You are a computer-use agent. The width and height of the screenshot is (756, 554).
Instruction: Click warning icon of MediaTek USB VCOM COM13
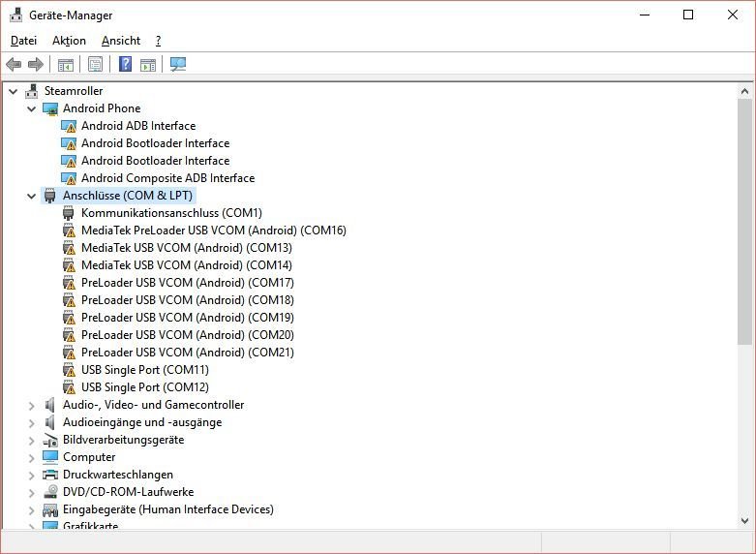[x=69, y=248]
